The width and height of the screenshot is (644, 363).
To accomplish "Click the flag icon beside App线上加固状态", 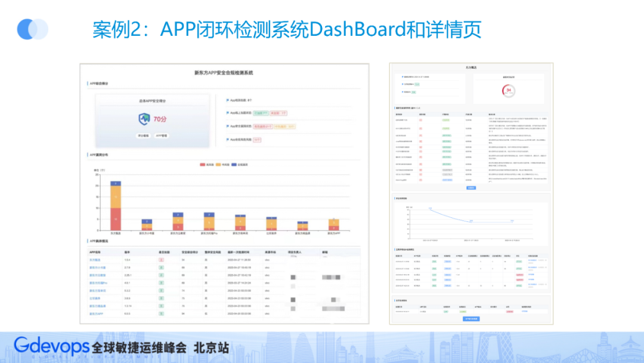I will pyautogui.click(x=228, y=113).
